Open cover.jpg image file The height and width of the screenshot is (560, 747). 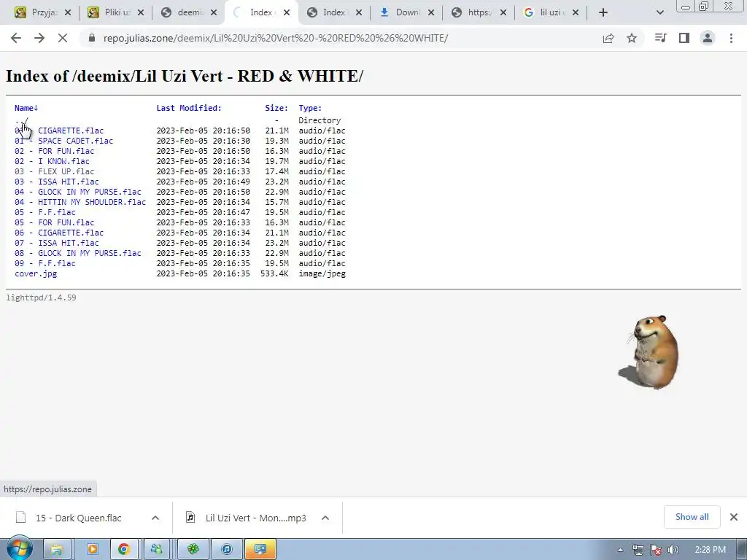[x=36, y=274]
